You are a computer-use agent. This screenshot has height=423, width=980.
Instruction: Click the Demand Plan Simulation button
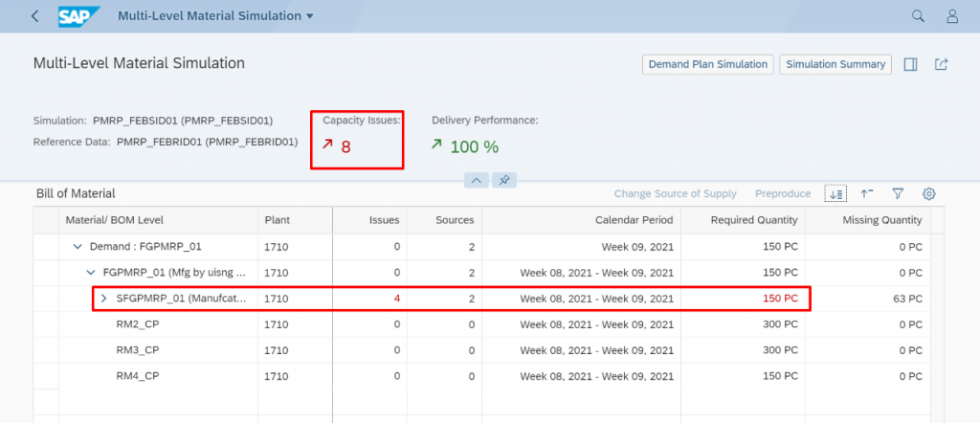click(707, 64)
